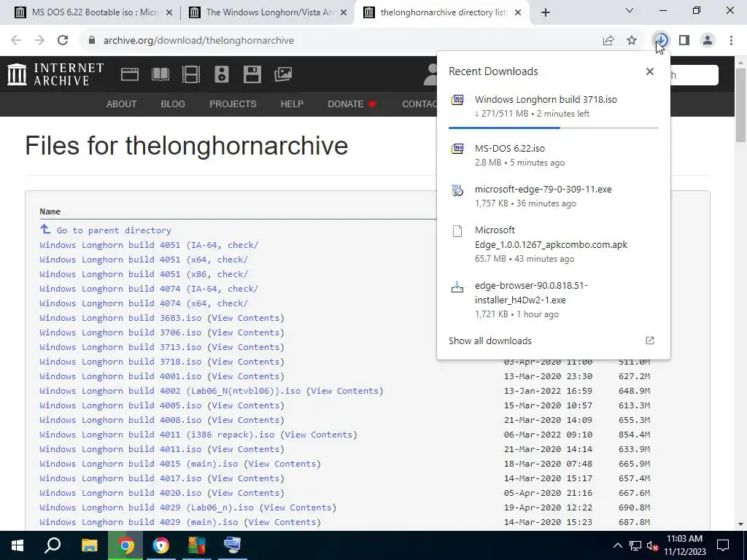The width and height of the screenshot is (747, 560).
Task: Open Chrome's three-dot menu
Action: (x=731, y=41)
